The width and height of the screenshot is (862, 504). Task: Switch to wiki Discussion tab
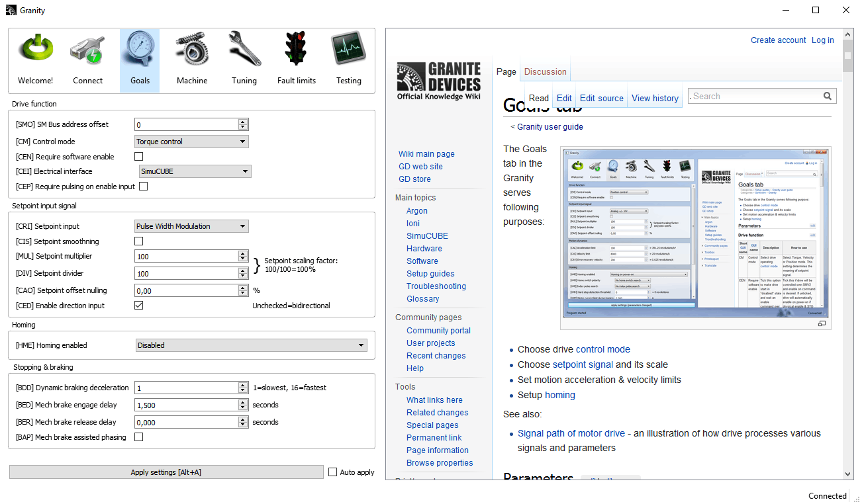(546, 71)
